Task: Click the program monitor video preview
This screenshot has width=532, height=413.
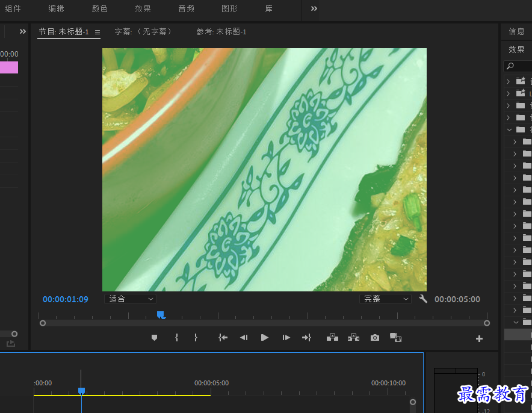Action: [x=264, y=169]
